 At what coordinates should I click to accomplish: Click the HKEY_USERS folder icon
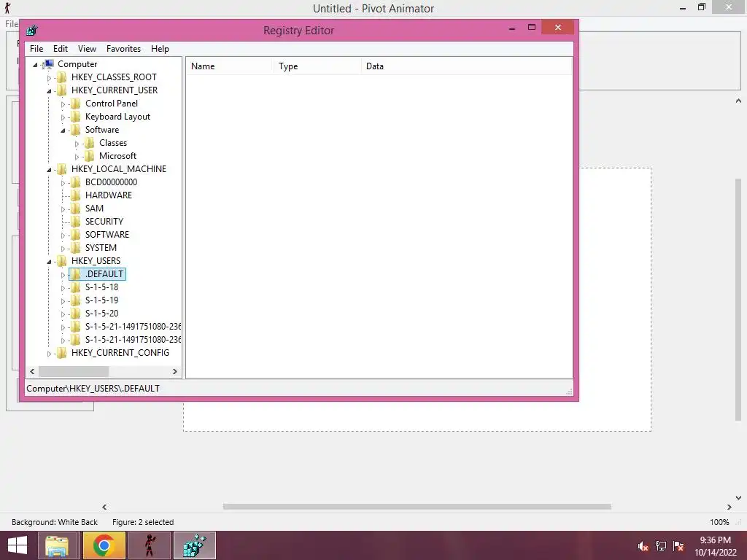click(x=61, y=261)
